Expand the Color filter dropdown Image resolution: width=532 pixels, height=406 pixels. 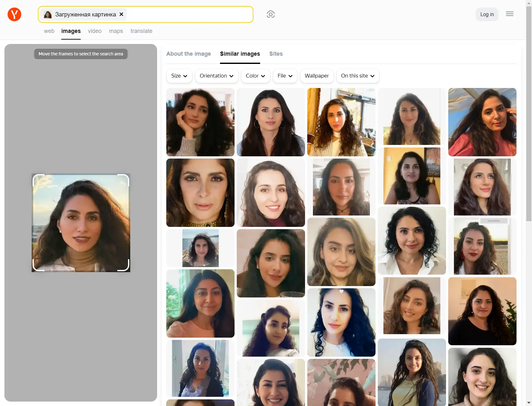[255, 76]
